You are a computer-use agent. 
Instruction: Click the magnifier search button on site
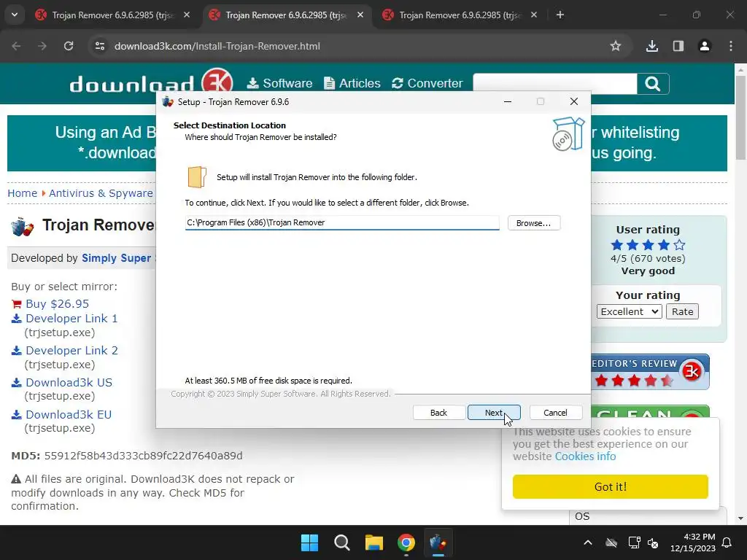point(653,84)
